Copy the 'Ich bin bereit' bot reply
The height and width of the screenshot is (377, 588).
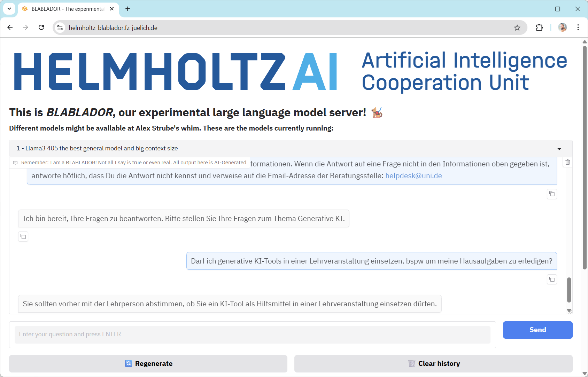(x=23, y=237)
